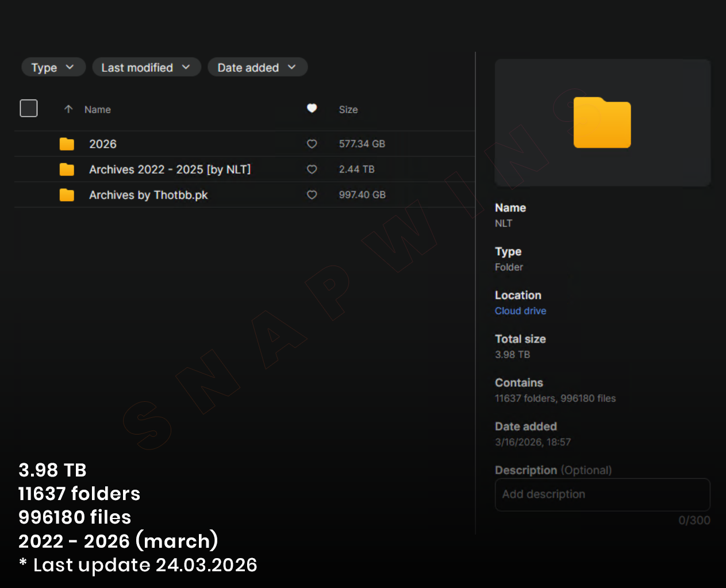
Task: Toggle favourite on Archives 2022 - 2025 folder
Action: pyautogui.click(x=312, y=170)
